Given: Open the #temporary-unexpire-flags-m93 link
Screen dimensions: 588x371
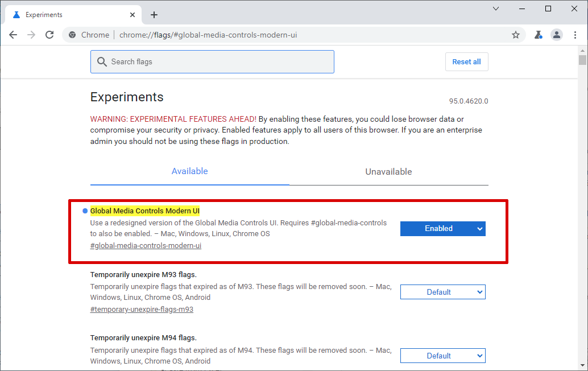Looking at the screenshot, I should [x=142, y=310].
